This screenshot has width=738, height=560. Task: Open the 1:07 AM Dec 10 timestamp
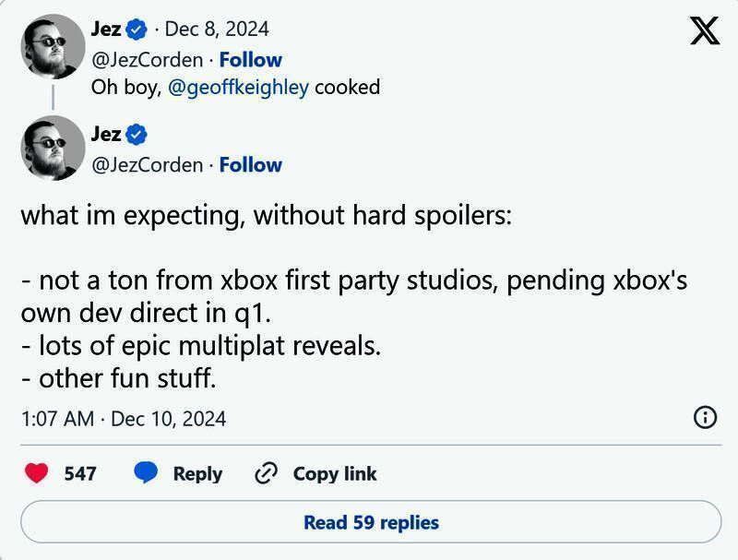pyautogui.click(x=125, y=418)
